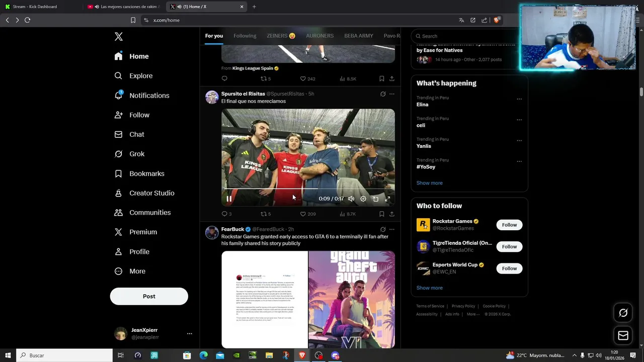Open options for the Elina trend
Image resolution: width=644 pixels, height=362 pixels.
(x=519, y=99)
